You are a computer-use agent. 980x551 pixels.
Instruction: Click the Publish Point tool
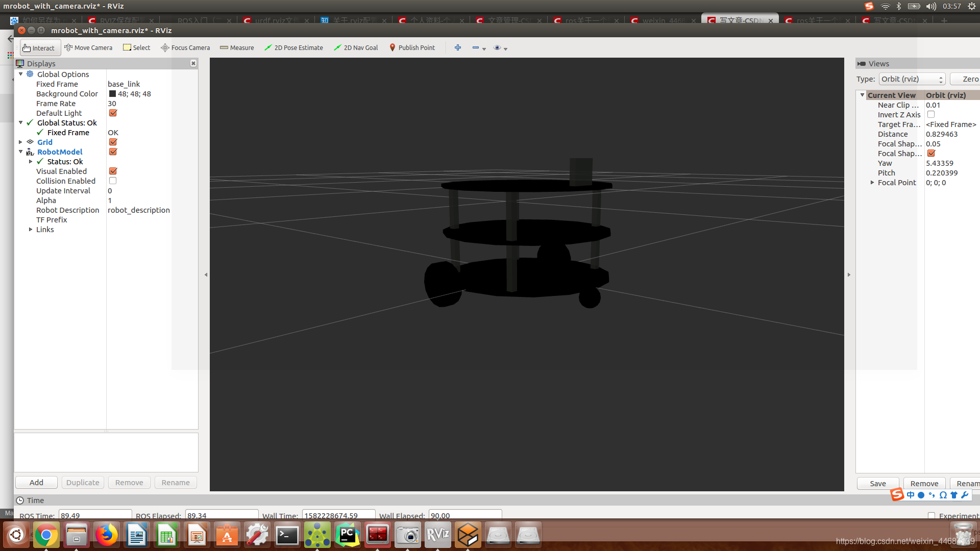tap(412, 48)
